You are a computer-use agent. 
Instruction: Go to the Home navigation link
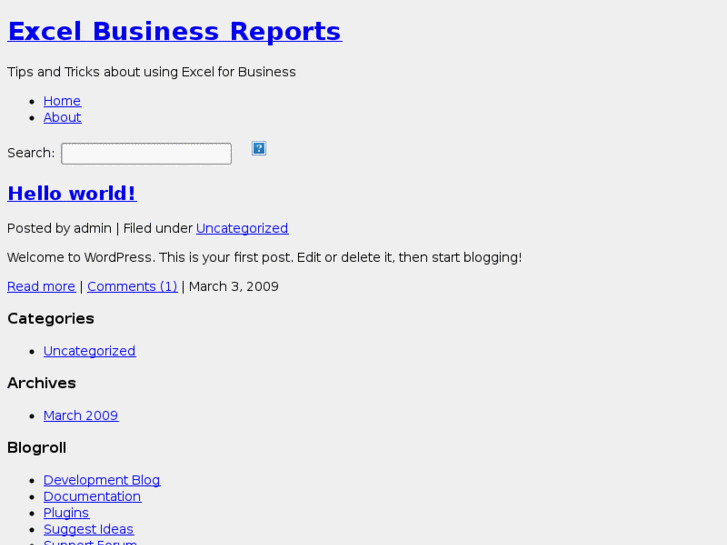point(62,101)
